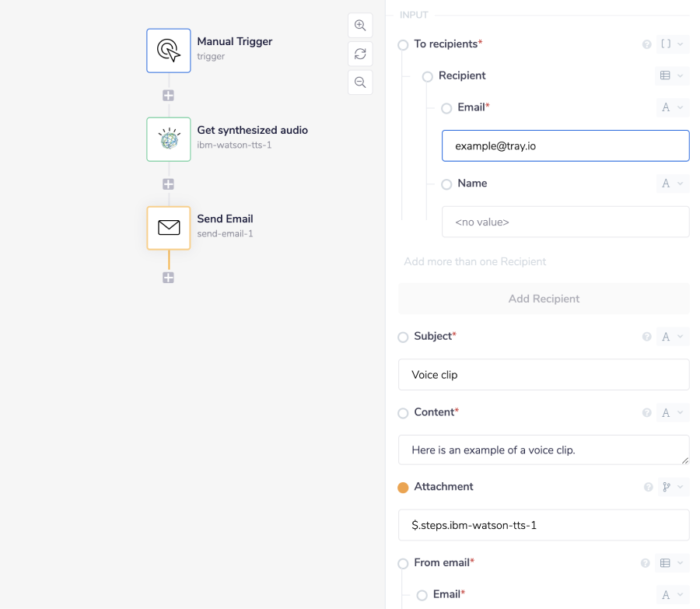The height and width of the screenshot is (609, 700).
Task: Expand type dropdown for To recipients array
Action: [x=672, y=44]
